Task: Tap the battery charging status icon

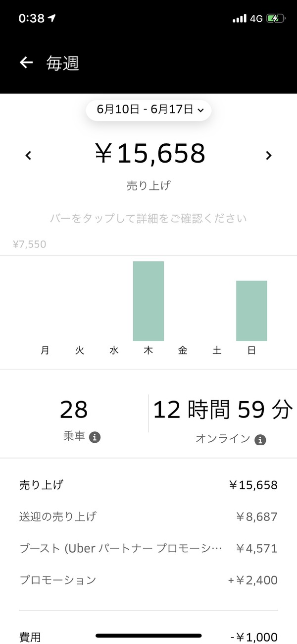Action: pyautogui.click(x=275, y=19)
